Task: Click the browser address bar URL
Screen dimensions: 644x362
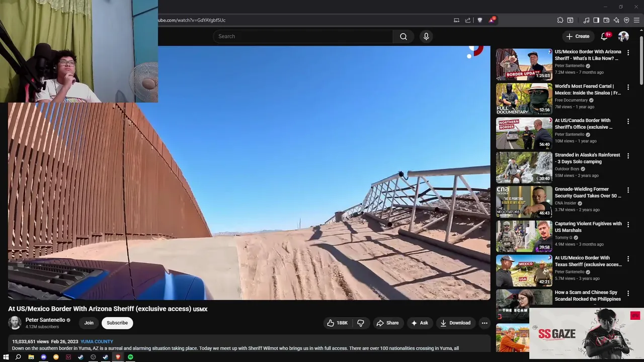Action: [192, 20]
